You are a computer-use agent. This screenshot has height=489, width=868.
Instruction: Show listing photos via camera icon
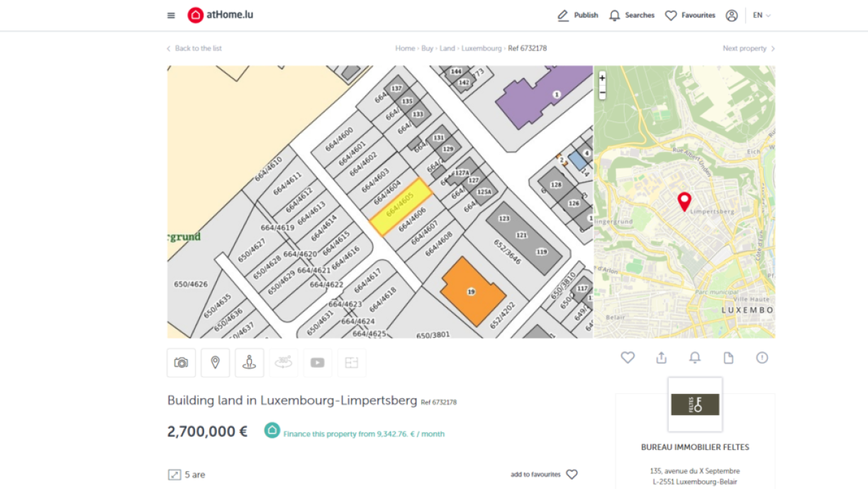pos(182,363)
